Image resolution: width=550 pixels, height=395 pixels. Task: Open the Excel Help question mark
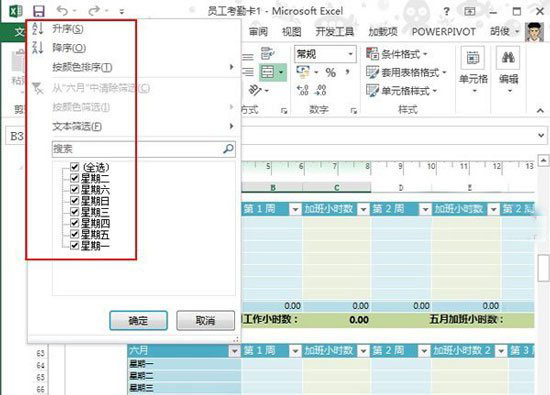pyautogui.click(x=446, y=12)
